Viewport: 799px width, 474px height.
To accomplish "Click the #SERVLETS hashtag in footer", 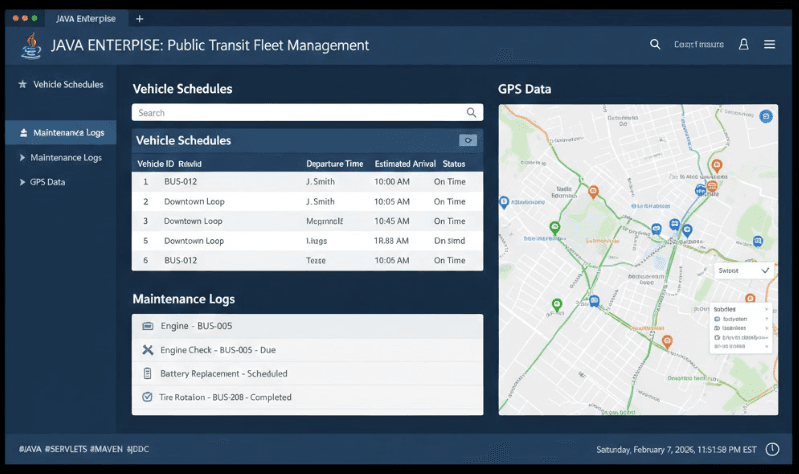I will click(x=66, y=449).
